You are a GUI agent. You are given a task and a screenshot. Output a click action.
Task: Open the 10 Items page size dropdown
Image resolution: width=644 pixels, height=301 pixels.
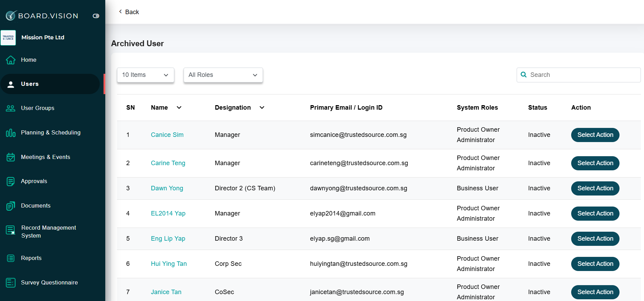[146, 75]
